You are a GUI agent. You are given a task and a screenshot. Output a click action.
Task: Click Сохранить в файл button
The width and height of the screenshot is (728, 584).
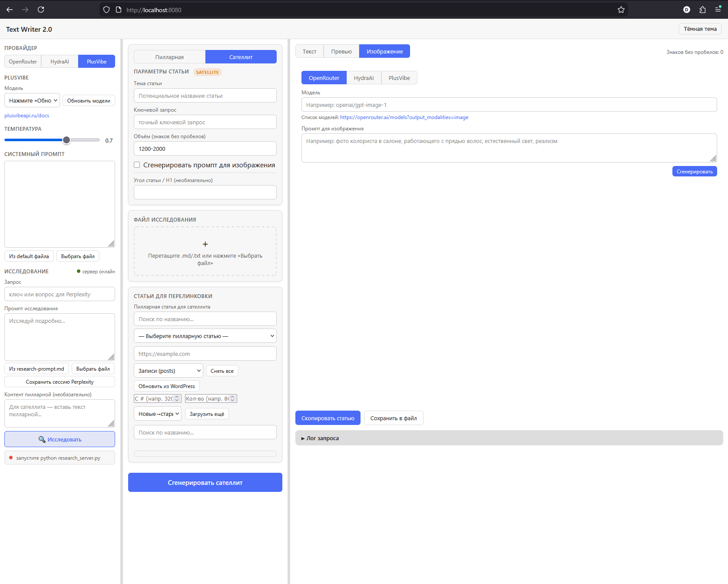(394, 418)
